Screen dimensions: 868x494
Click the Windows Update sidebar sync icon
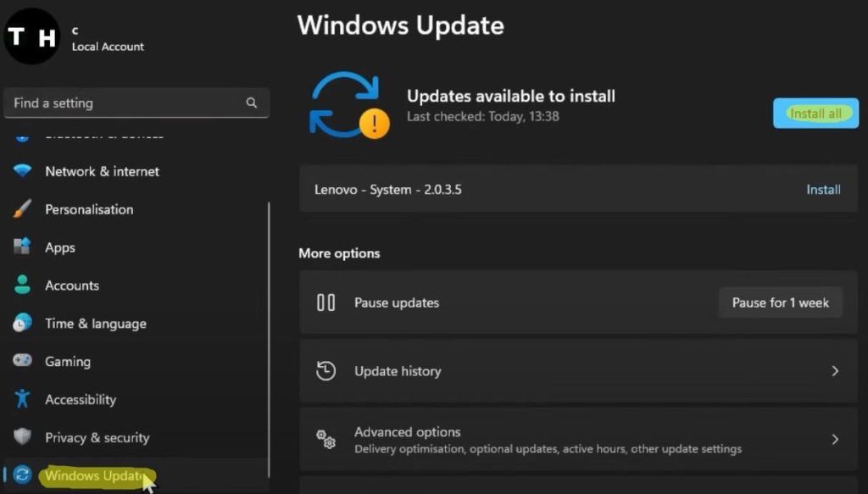pyautogui.click(x=22, y=475)
